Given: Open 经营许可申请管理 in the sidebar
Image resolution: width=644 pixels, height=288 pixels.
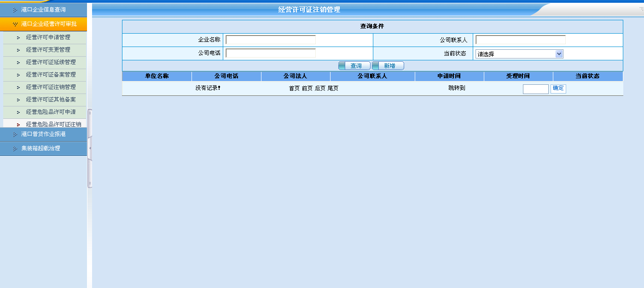Looking at the screenshot, I should (48, 37).
